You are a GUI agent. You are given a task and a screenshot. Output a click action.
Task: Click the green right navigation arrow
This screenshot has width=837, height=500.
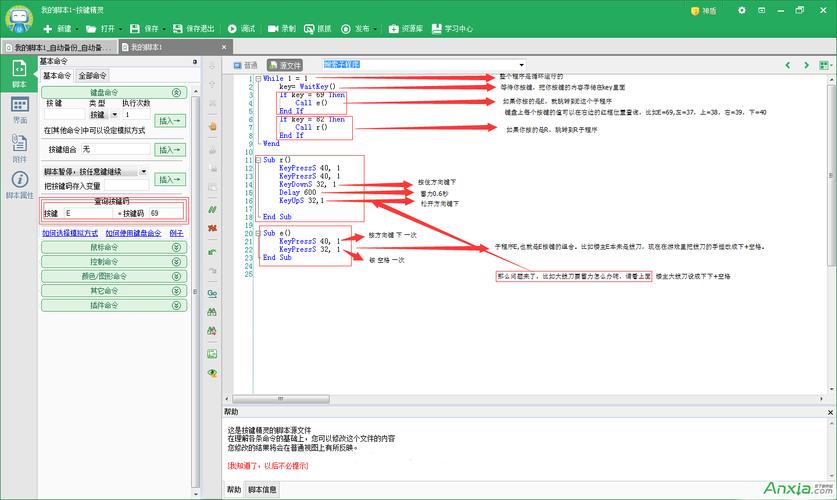pyautogui.click(x=807, y=65)
